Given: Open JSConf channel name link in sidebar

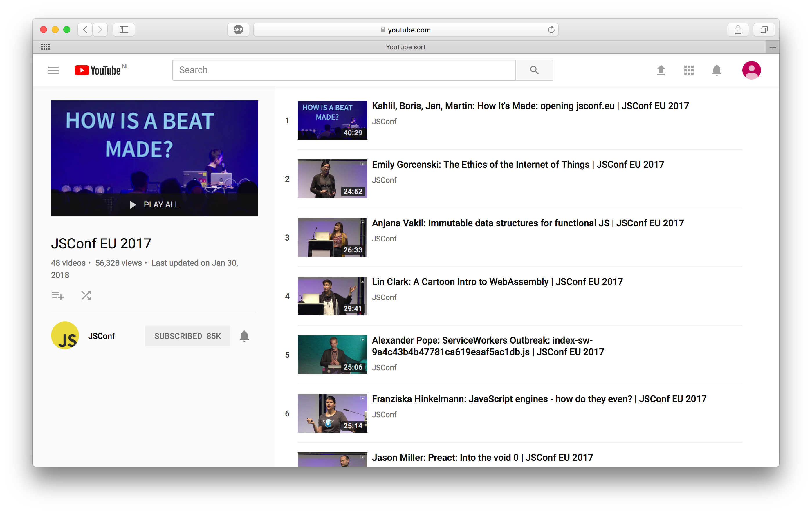Looking at the screenshot, I should click(102, 336).
